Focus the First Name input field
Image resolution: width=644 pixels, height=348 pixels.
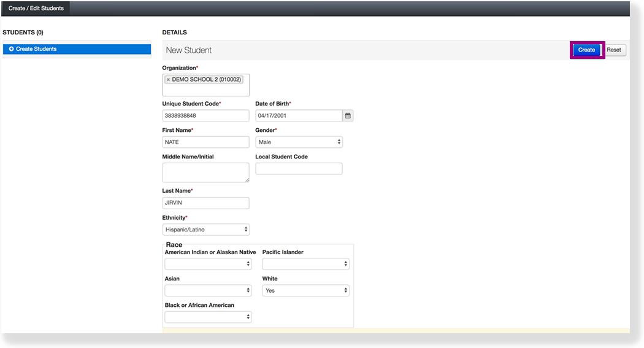click(x=205, y=142)
